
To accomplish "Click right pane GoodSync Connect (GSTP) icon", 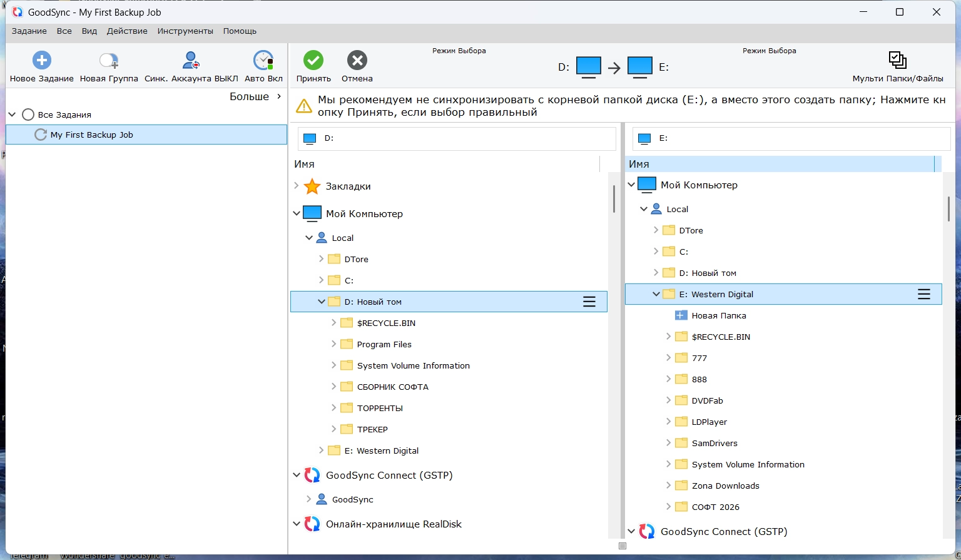I will pyautogui.click(x=647, y=532).
